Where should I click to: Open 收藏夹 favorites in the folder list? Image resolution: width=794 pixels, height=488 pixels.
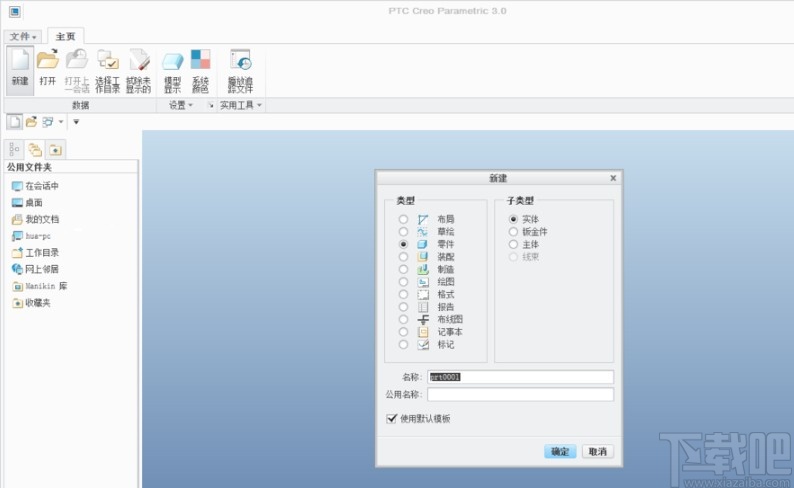tap(31, 303)
